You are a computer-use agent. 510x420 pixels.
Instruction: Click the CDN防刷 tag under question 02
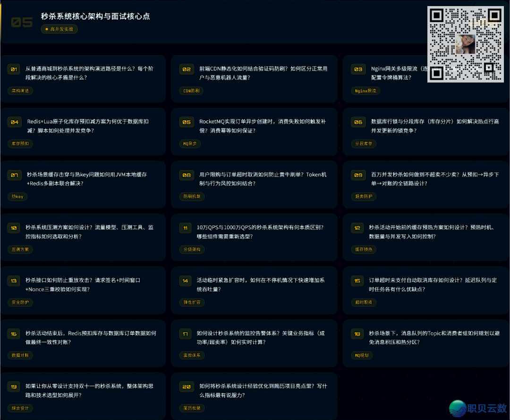click(x=191, y=91)
